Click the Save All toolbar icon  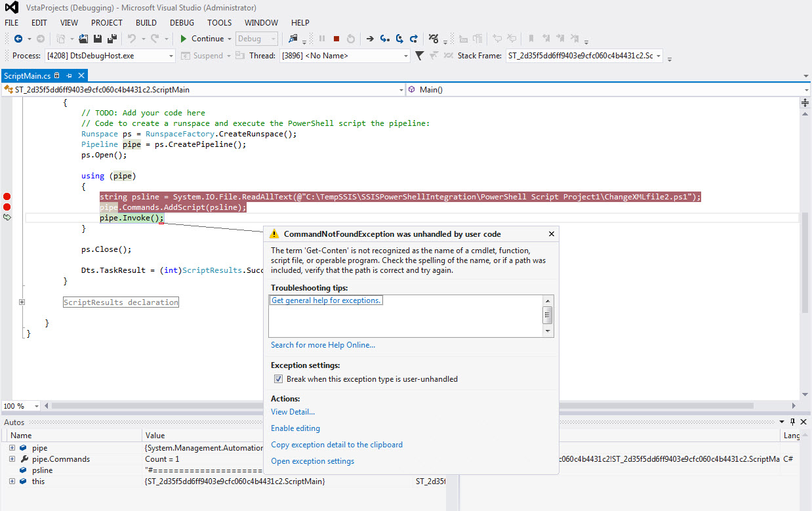tap(112, 39)
